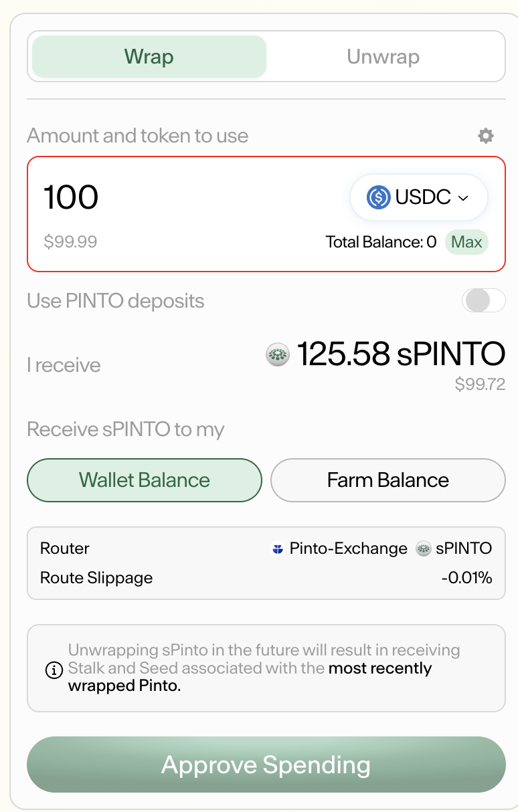Switch to the Unwrap tab
518x812 pixels.
[383, 57]
